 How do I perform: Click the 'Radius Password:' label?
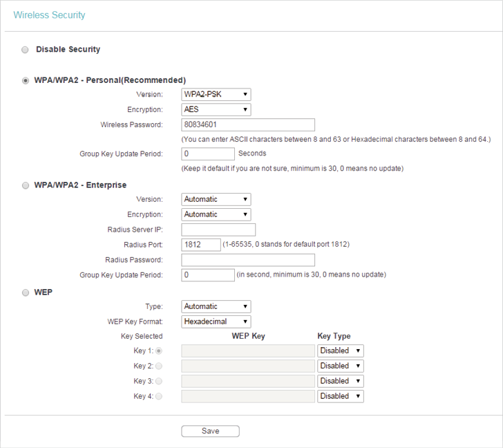pyautogui.click(x=134, y=260)
